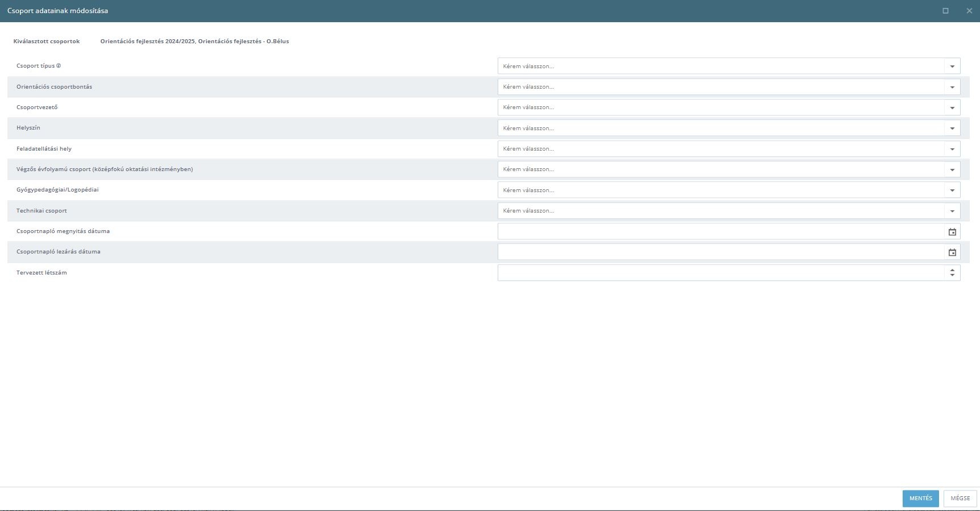Increase Tervezett létszám with up arrow
Image resolution: width=980 pixels, height=511 pixels.
952,270
